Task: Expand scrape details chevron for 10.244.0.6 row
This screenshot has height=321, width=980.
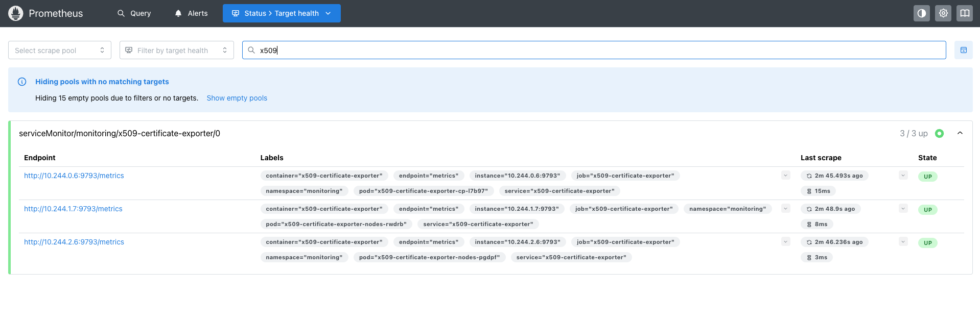Action: pos(903,176)
